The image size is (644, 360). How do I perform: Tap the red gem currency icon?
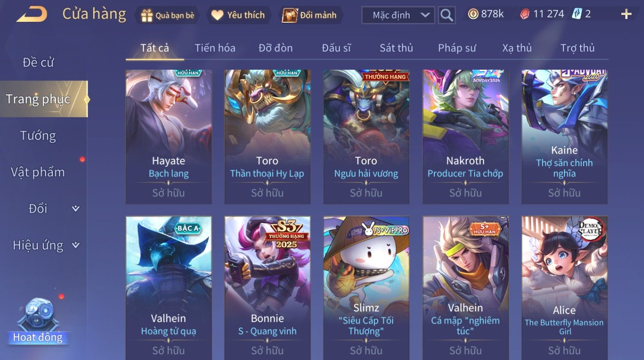525,14
